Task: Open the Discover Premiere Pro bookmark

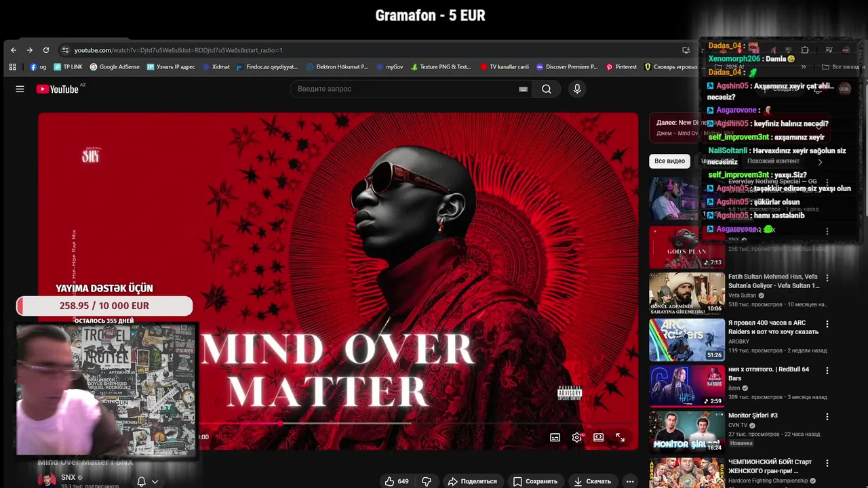Action: 567,67
